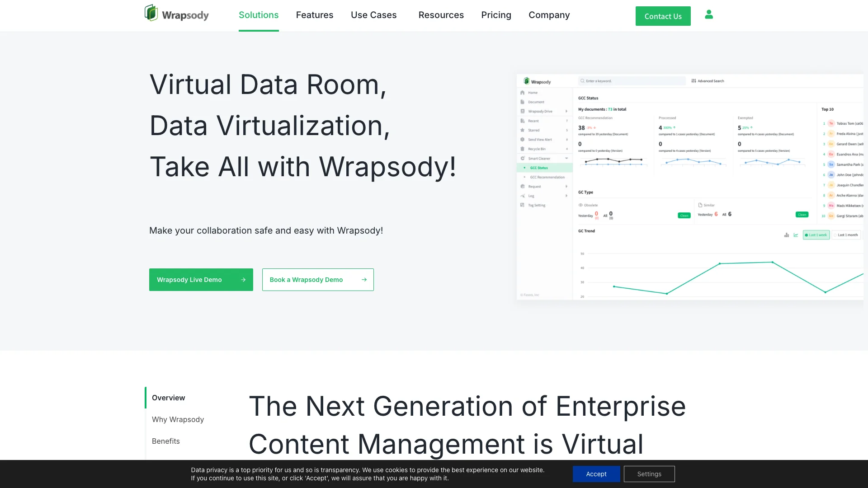Select the Last 1 week toggle button
The width and height of the screenshot is (868, 488).
[x=816, y=234]
